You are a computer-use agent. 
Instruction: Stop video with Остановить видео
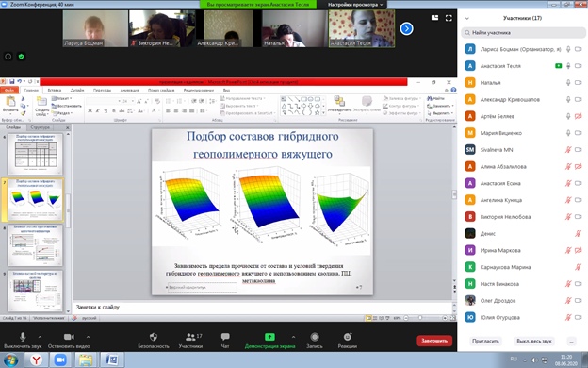click(69, 337)
